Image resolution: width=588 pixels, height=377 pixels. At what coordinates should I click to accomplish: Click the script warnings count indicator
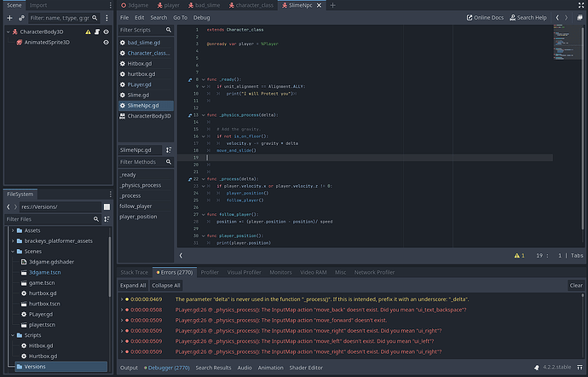[519, 255]
